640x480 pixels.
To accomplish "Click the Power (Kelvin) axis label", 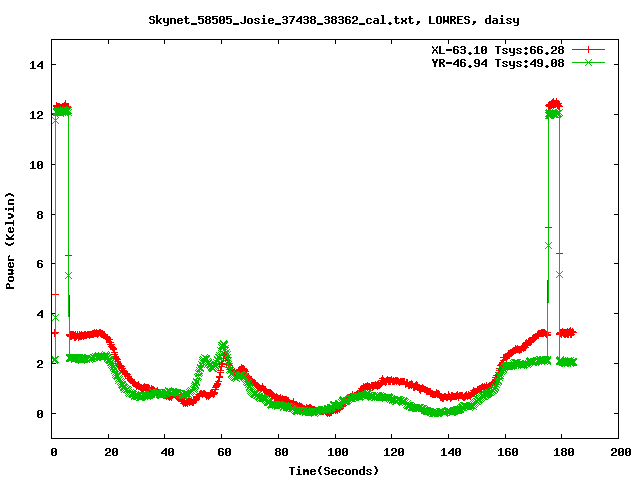I will point(10,241).
